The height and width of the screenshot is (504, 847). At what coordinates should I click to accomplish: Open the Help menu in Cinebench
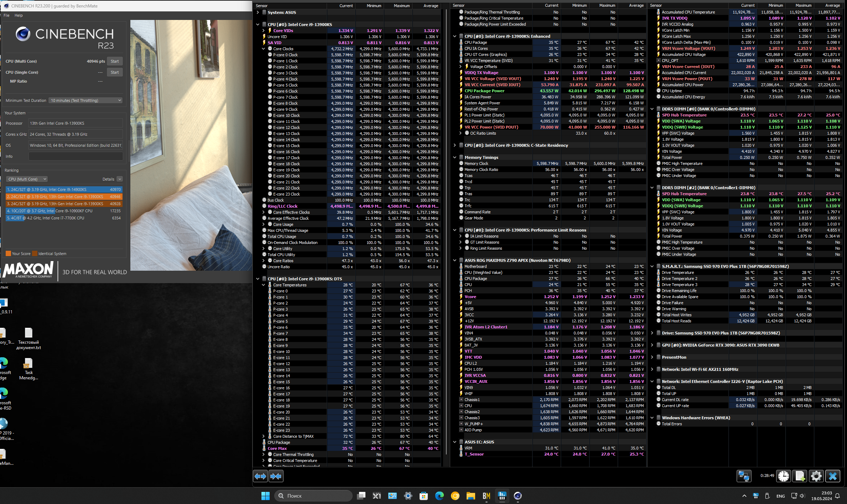19,15
